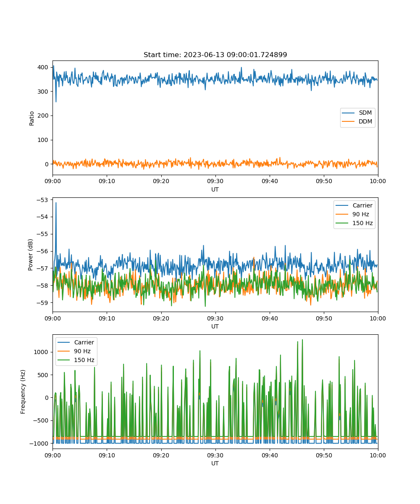Select the SDM legend entry in the Ratio plot
The width and height of the screenshot is (420, 504).
[357, 113]
